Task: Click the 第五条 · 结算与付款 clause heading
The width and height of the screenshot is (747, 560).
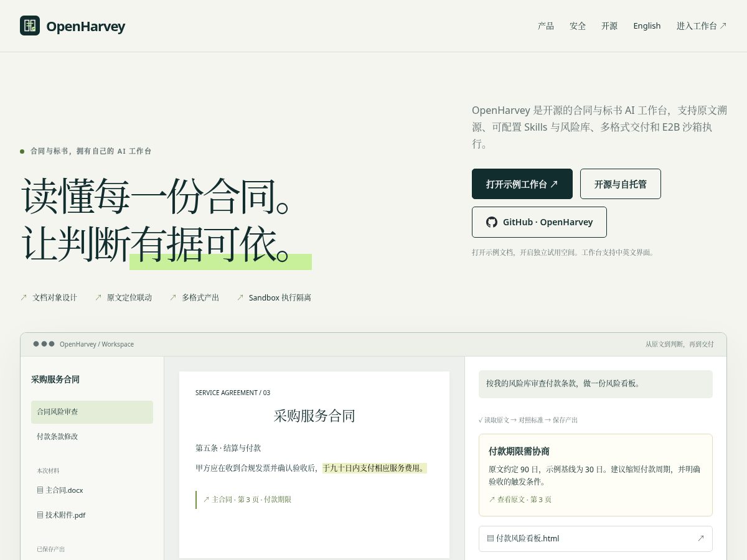Action: (228, 448)
